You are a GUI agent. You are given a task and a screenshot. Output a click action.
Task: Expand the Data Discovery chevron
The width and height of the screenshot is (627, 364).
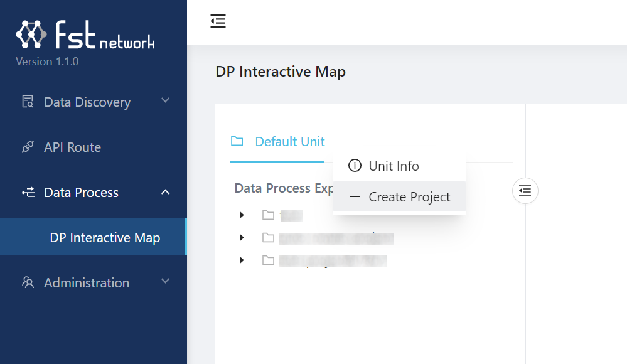(x=166, y=100)
